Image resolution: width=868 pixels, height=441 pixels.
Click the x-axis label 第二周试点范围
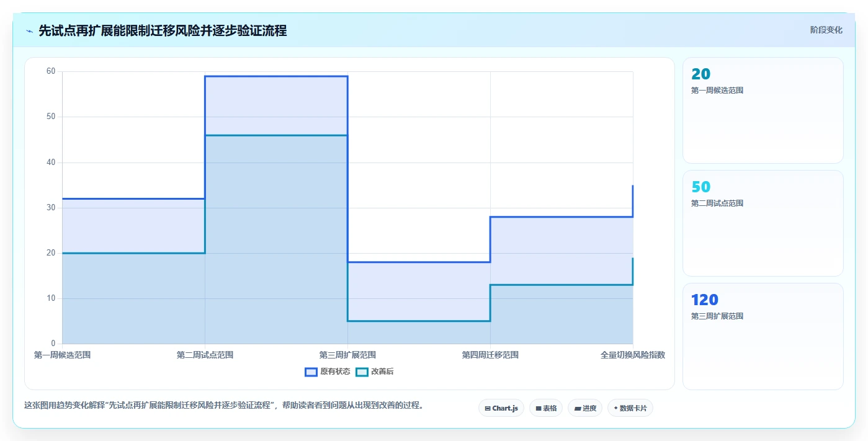[205, 355]
